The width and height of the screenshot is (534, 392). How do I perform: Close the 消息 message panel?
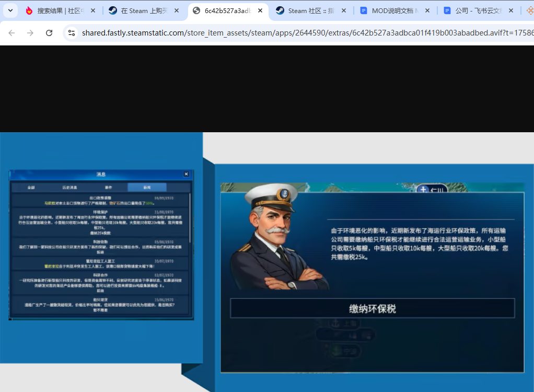pyautogui.click(x=187, y=174)
